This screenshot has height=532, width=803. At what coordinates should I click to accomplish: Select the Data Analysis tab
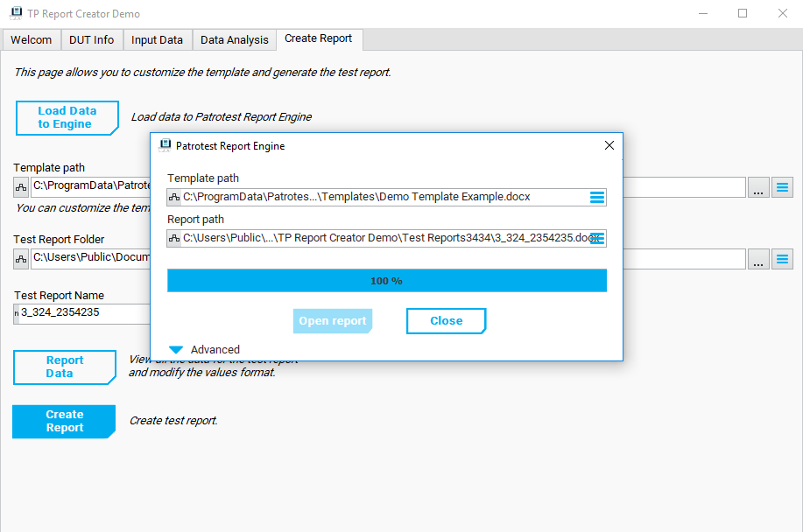[x=235, y=40]
